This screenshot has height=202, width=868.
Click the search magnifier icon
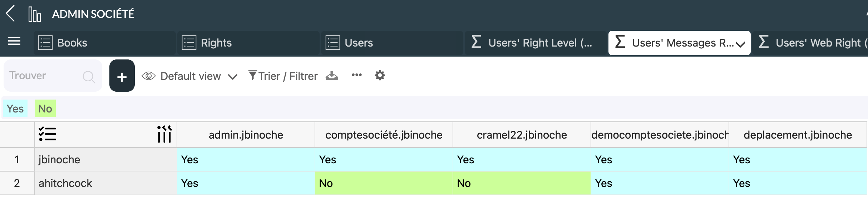coord(89,77)
